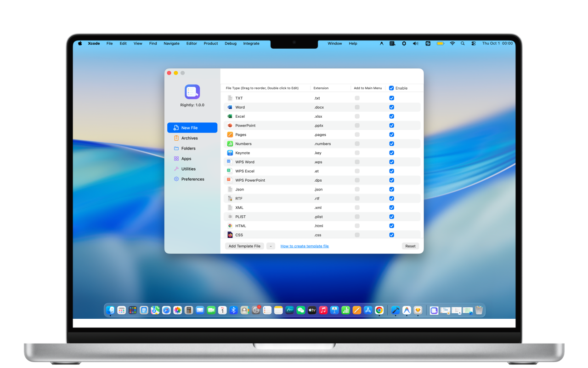The image size is (588, 368).
Task: Open the New File sidebar section
Action: coord(192,128)
